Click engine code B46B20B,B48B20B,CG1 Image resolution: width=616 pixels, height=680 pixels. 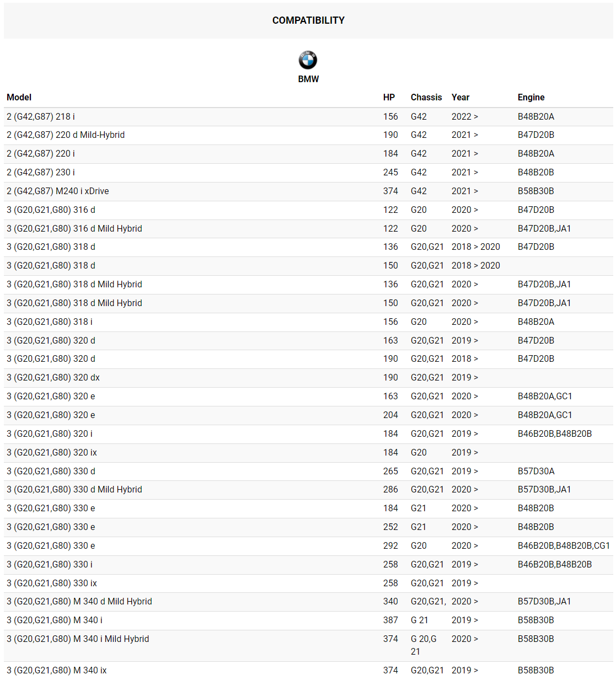(x=564, y=545)
